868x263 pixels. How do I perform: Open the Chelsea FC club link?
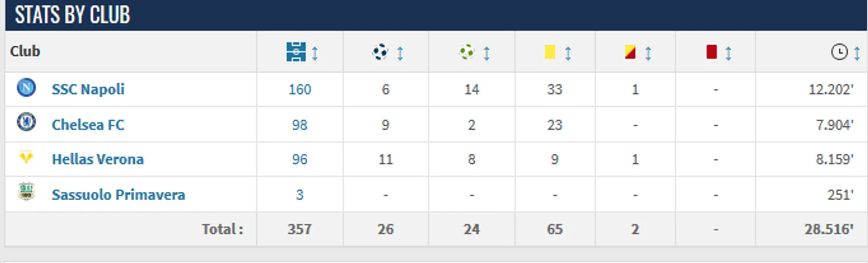(x=88, y=125)
